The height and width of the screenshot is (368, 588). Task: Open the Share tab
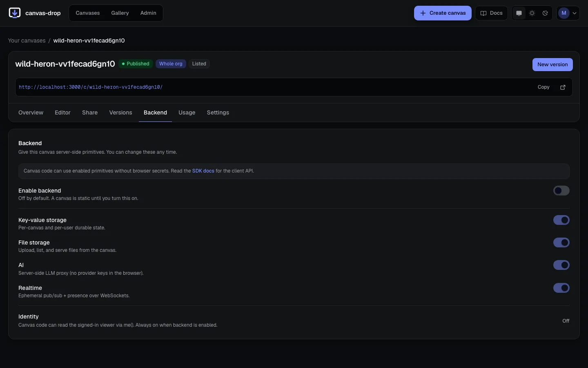(x=90, y=112)
